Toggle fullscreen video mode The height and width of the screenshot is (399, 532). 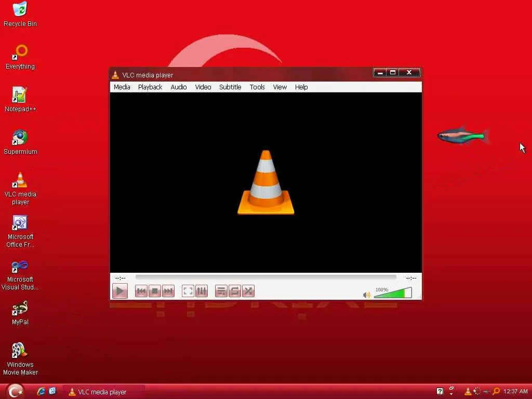[188, 291]
